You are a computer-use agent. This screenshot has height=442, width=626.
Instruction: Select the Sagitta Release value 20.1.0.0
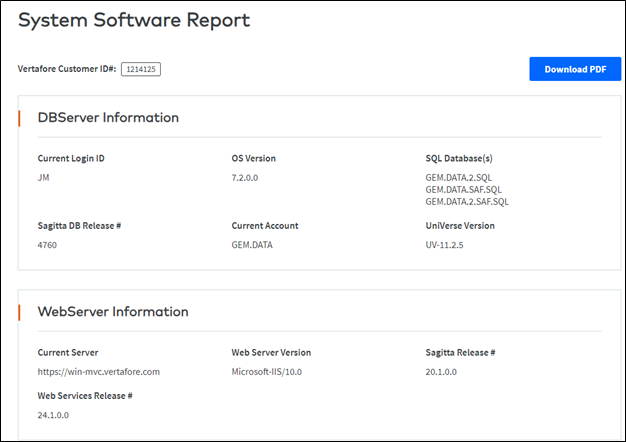coord(441,372)
